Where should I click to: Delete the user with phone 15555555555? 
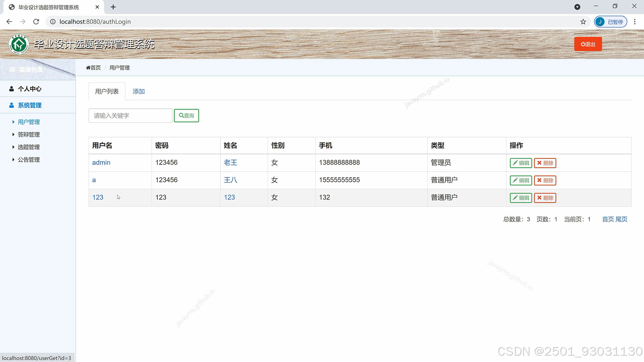tap(545, 180)
